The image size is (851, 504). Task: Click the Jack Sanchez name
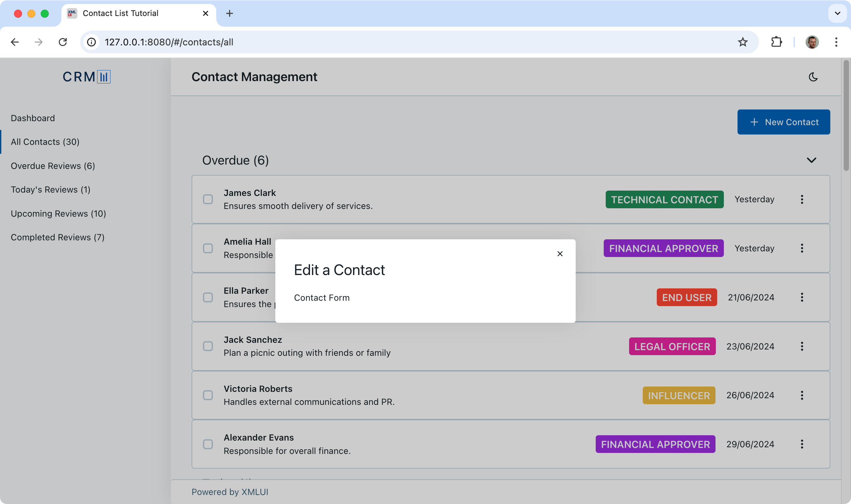(x=253, y=340)
